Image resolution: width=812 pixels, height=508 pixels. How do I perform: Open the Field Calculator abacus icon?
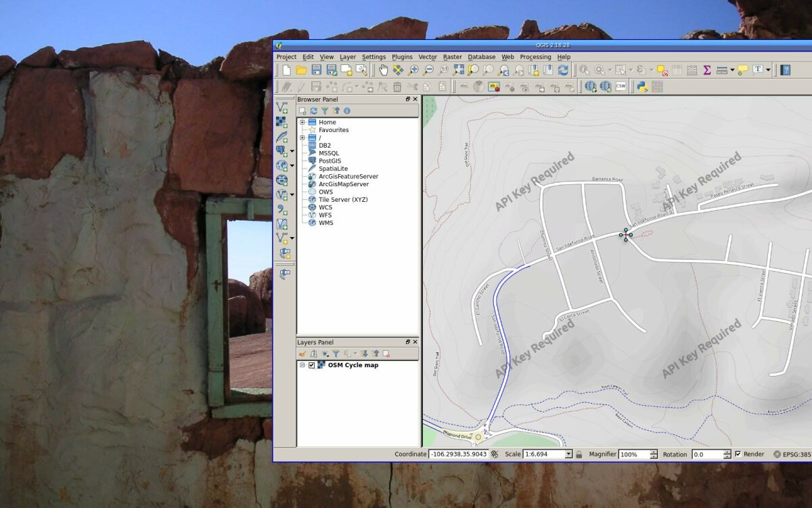pyautogui.click(x=692, y=70)
